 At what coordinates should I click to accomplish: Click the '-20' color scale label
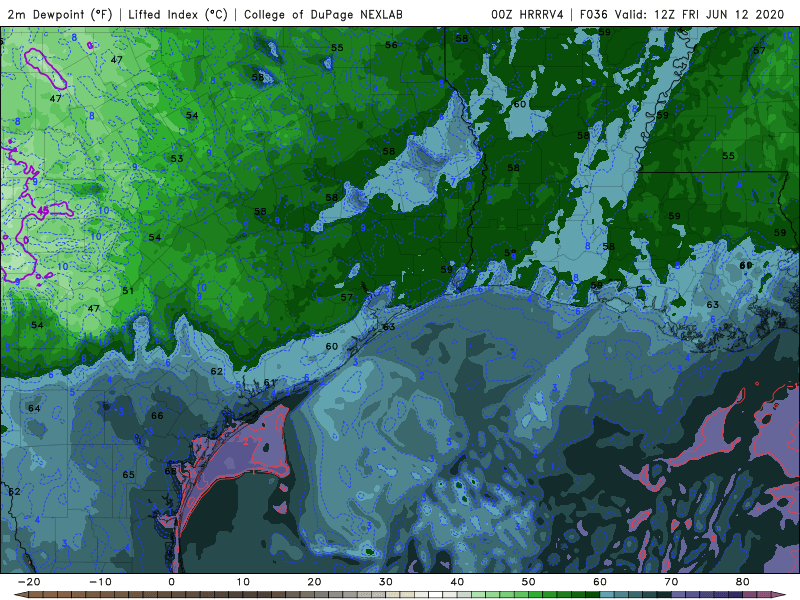[x=29, y=582]
